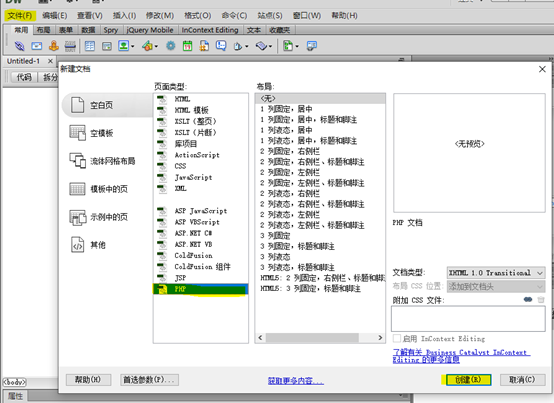Click the Insert Table icon

(x=90, y=46)
